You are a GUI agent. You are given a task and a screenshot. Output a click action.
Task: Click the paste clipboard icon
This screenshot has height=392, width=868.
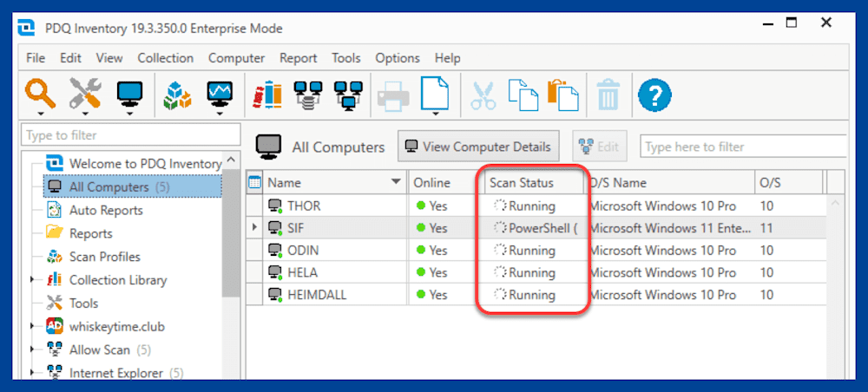563,95
